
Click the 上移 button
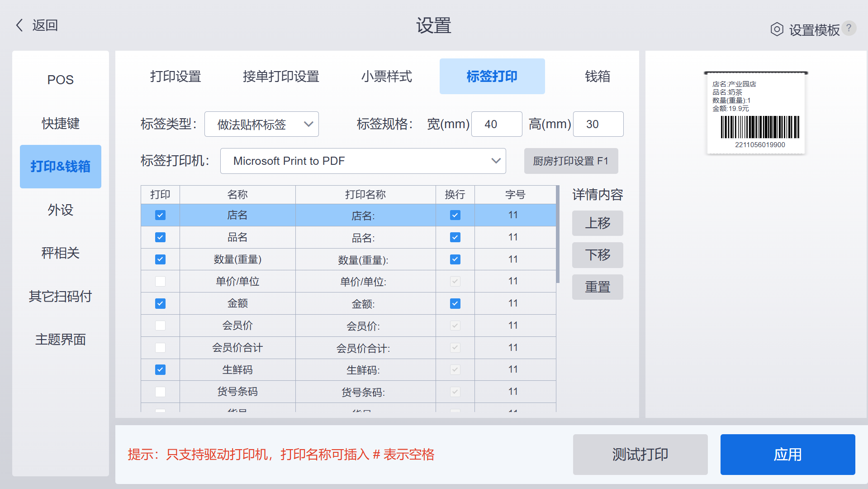[x=598, y=223]
